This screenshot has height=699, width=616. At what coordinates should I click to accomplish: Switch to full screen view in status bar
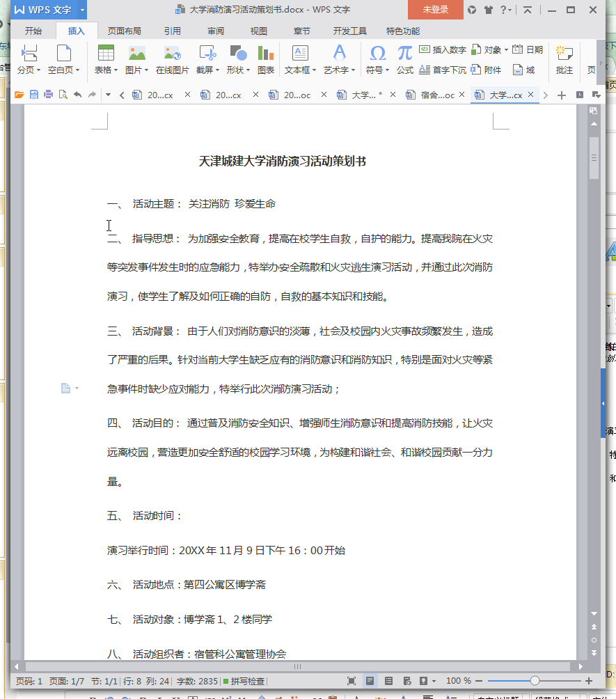coord(352,681)
